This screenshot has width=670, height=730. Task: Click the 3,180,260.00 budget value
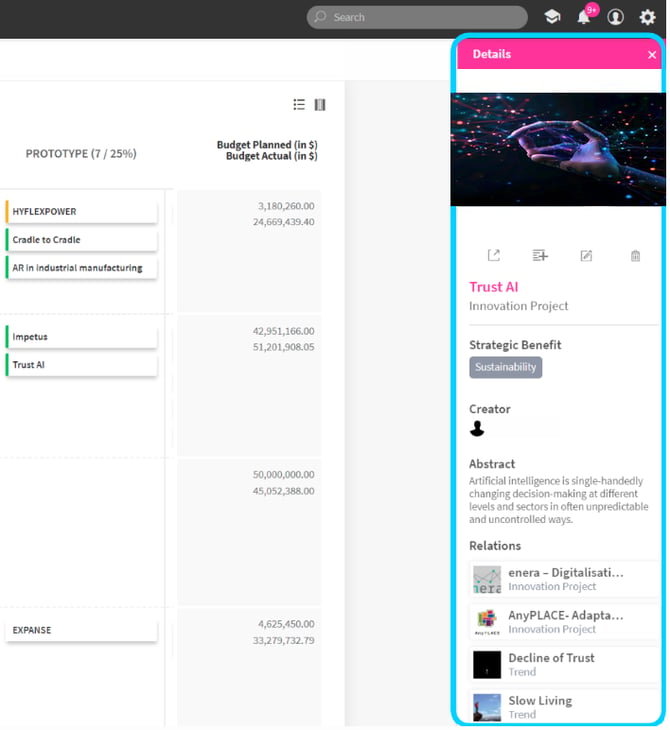286,206
